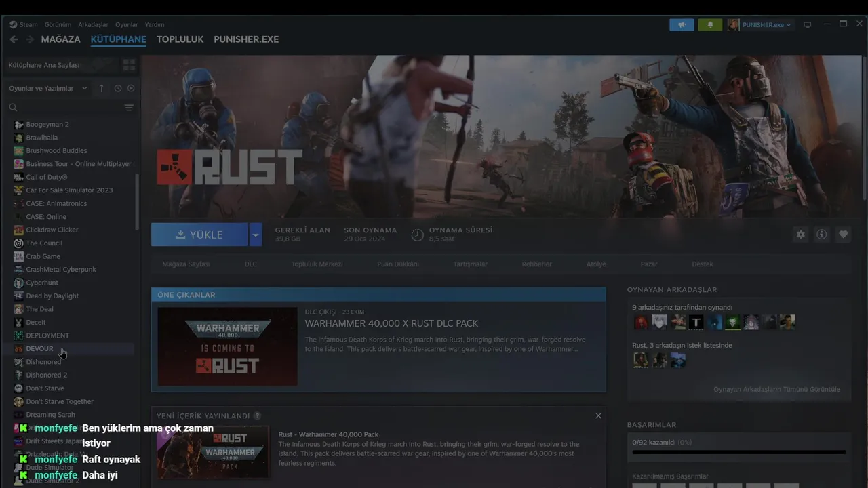Open the Pazar market link

[x=649, y=264]
